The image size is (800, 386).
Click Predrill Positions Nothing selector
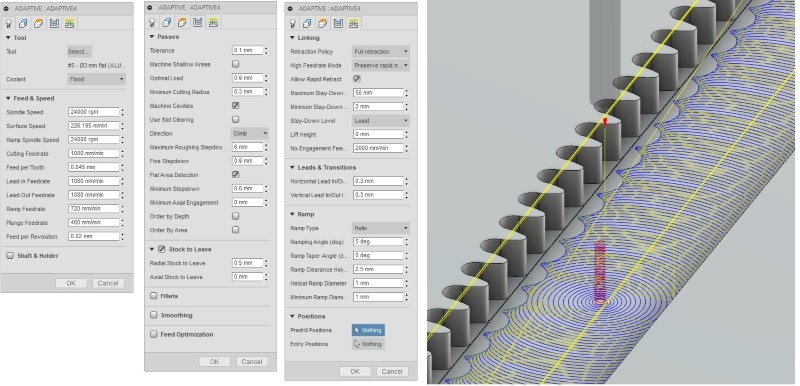point(368,330)
